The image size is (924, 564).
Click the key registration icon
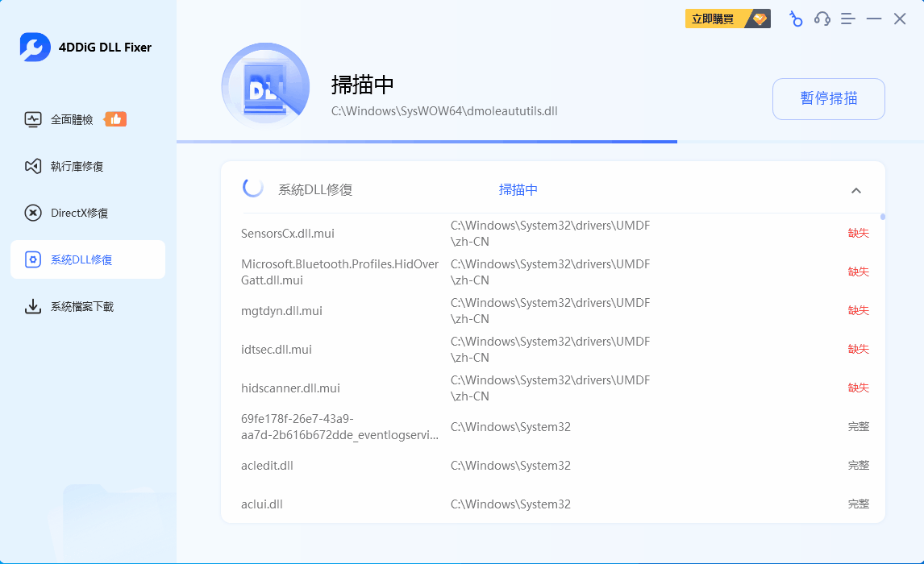click(x=796, y=19)
